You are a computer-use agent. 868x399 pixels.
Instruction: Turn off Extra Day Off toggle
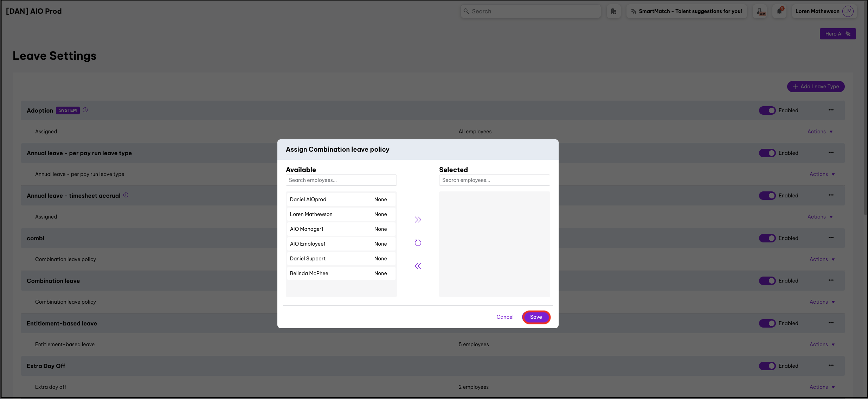tap(767, 366)
